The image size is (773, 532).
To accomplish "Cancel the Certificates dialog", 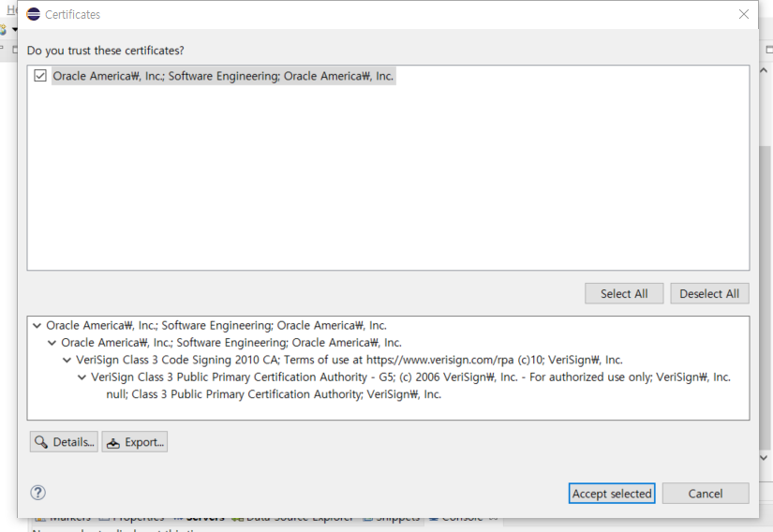I will [x=706, y=494].
